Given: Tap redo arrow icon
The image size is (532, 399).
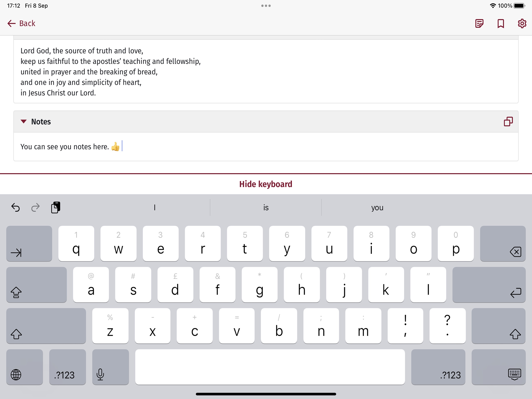Looking at the screenshot, I should click(x=36, y=207).
